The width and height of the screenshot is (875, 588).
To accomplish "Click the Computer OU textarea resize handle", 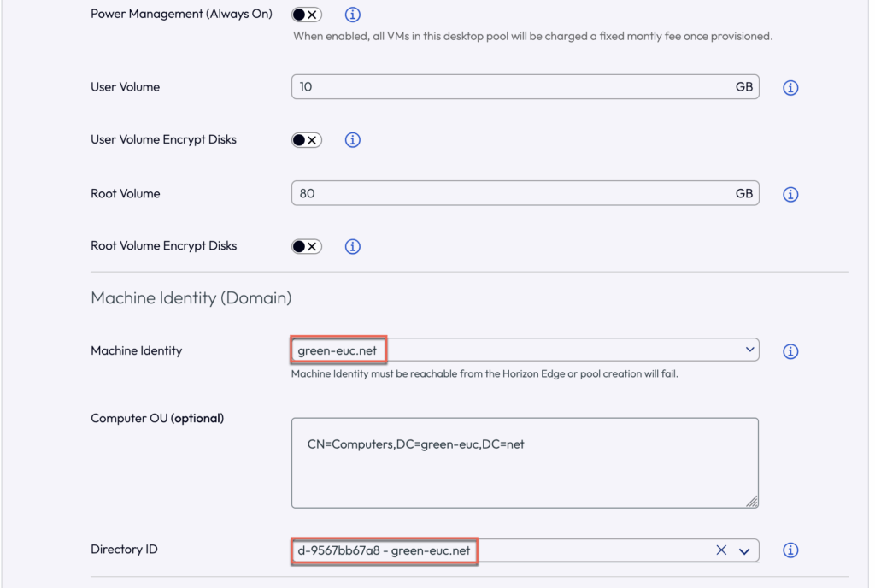I will (x=753, y=503).
